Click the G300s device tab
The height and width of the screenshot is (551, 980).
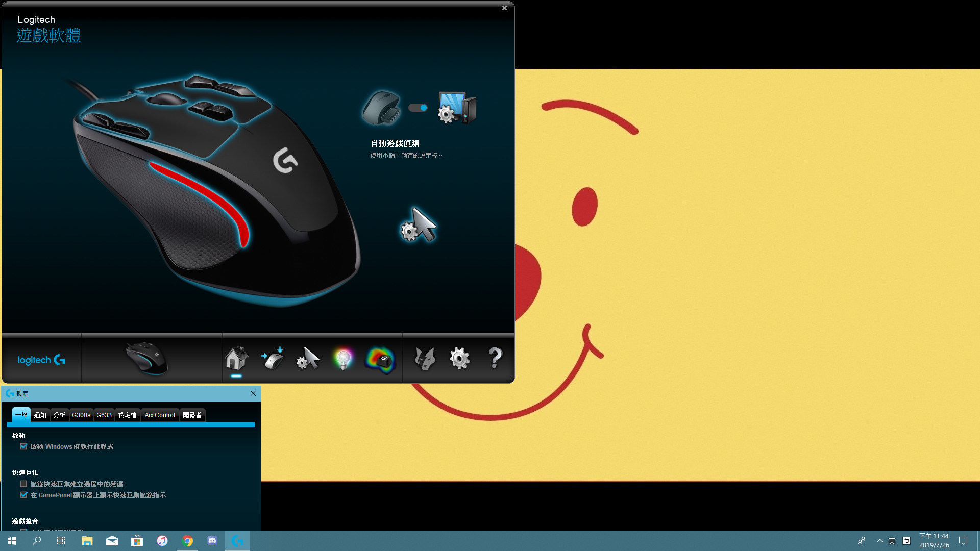coord(81,414)
